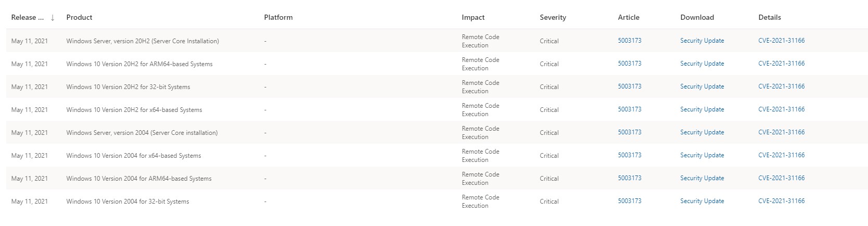Sort by Platform column header
The image size is (868, 226).
coord(278,17)
